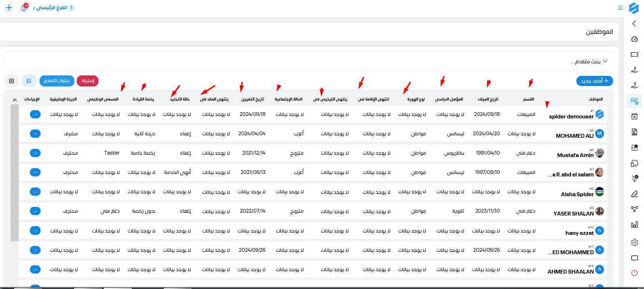Open the puzzle add-ons icon in sidebar
The height and width of the screenshot is (289, 644).
click(635, 147)
